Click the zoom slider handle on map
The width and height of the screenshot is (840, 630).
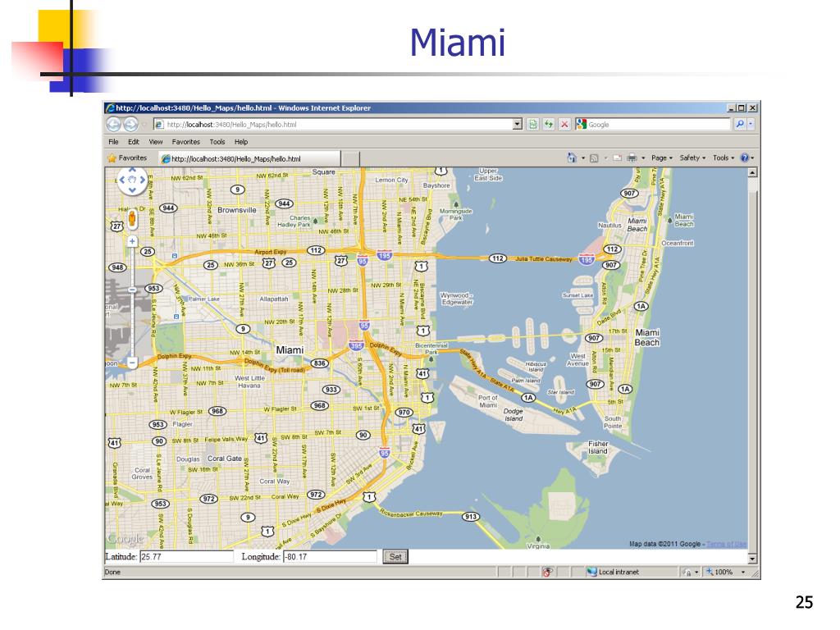(132, 290)
